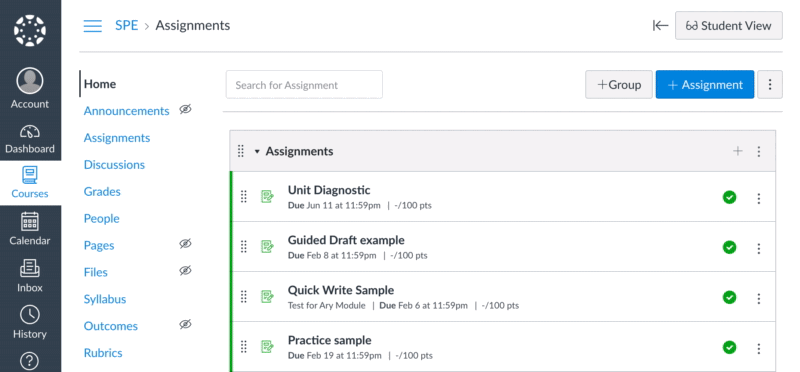The width and height of the screenshot is (800, 372).
Task: Click the blue + Assignment button
Action: coord(705,85)
